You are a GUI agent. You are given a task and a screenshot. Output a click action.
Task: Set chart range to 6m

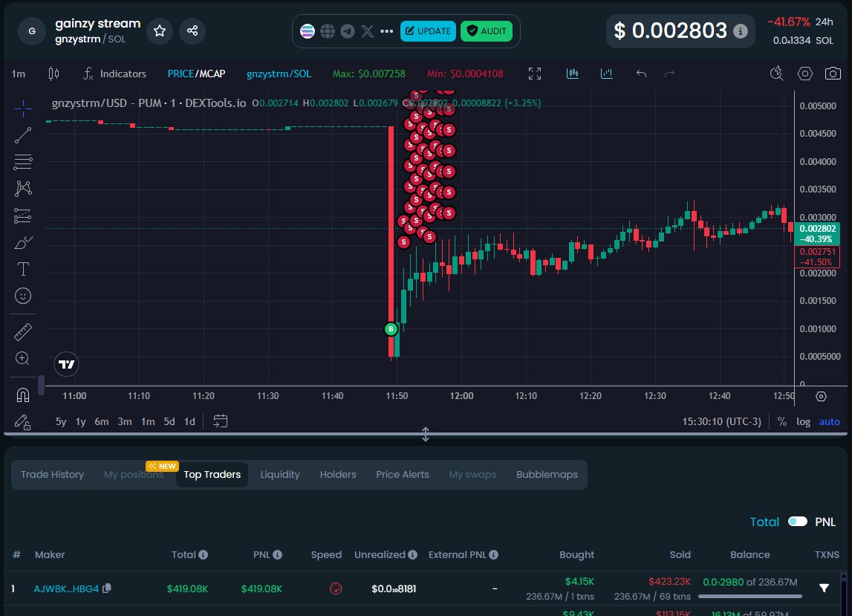(102, 421)
